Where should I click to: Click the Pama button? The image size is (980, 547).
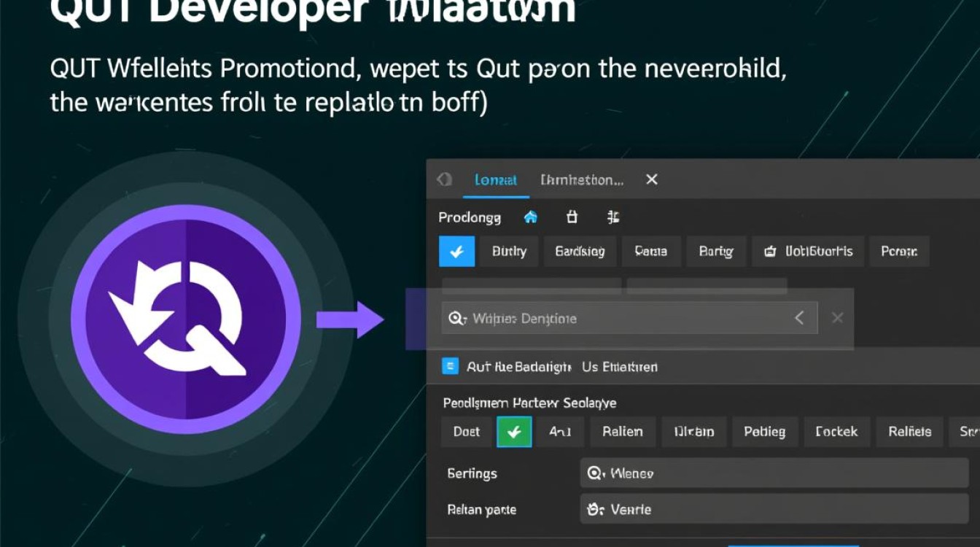click(x=651, y=252)
